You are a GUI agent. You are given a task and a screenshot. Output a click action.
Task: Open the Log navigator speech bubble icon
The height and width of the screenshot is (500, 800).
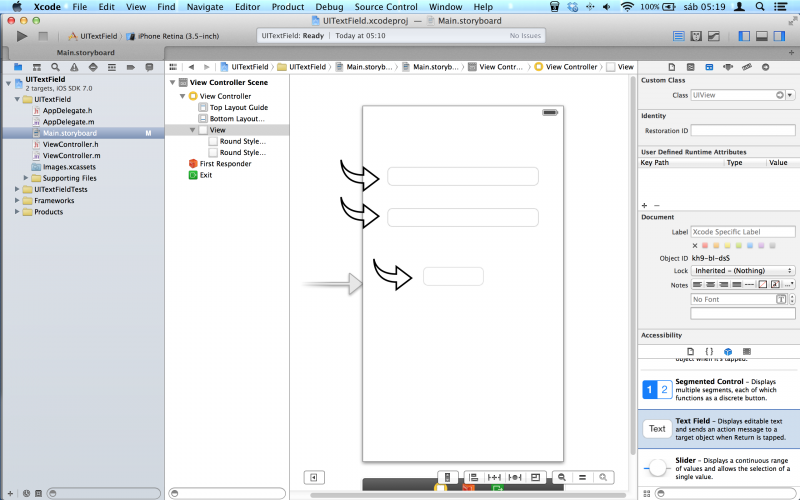pyautogui.click(x=149, y=67)
